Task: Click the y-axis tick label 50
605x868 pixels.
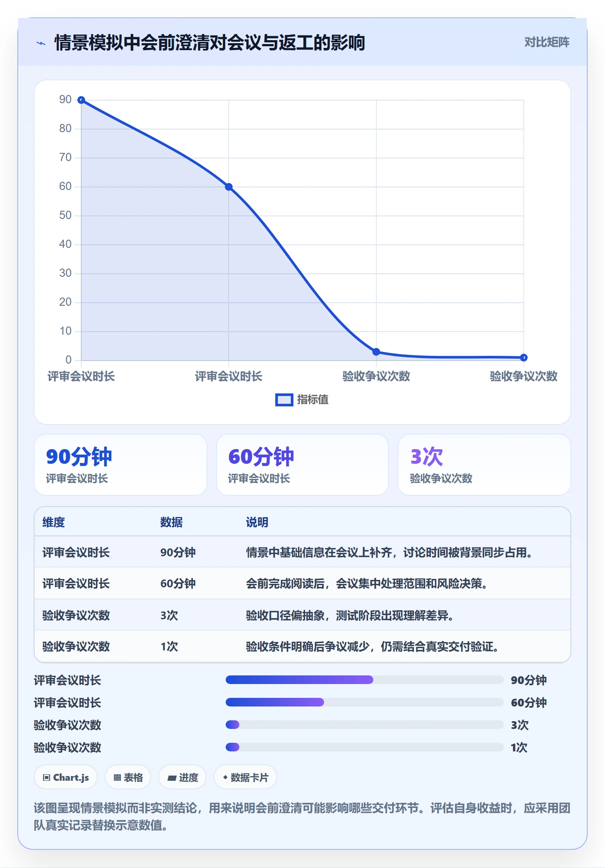Action: point(65,215)
